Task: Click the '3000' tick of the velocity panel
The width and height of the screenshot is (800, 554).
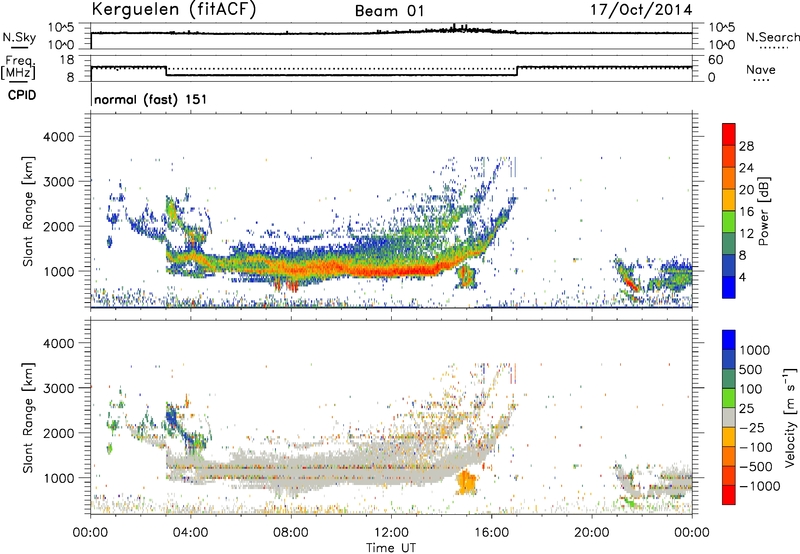Action: [x=58, y=388]
